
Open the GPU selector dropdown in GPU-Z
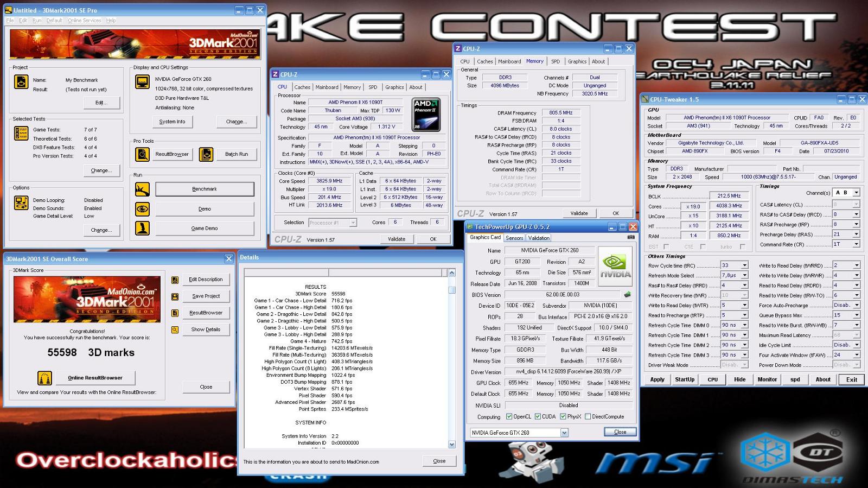564,433
